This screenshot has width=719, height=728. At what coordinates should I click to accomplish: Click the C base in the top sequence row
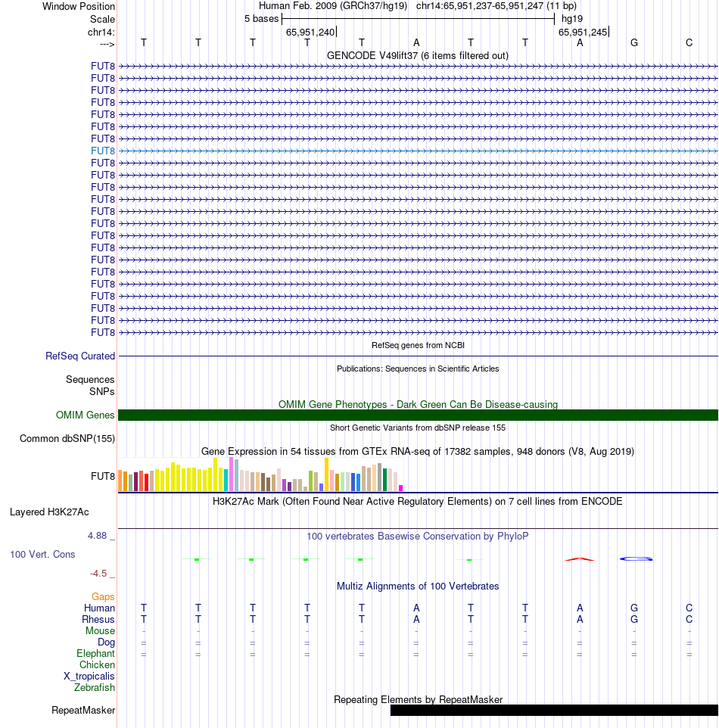[x=689, y=42]
